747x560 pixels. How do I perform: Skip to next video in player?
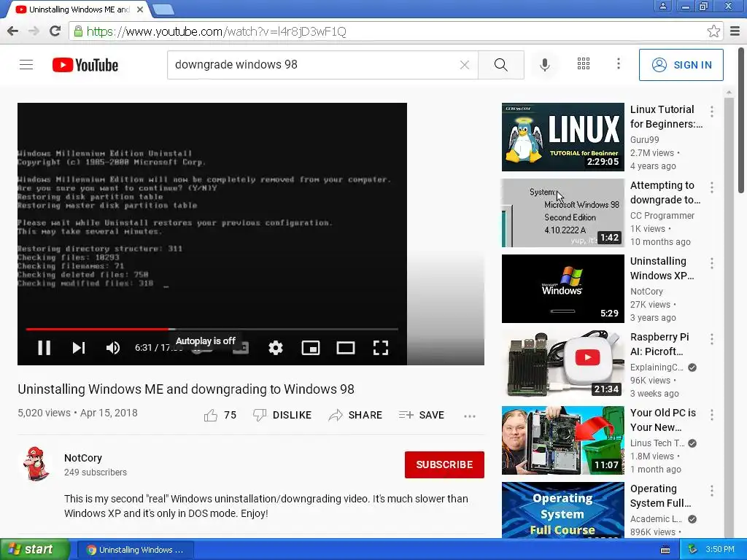click(79, 348)
